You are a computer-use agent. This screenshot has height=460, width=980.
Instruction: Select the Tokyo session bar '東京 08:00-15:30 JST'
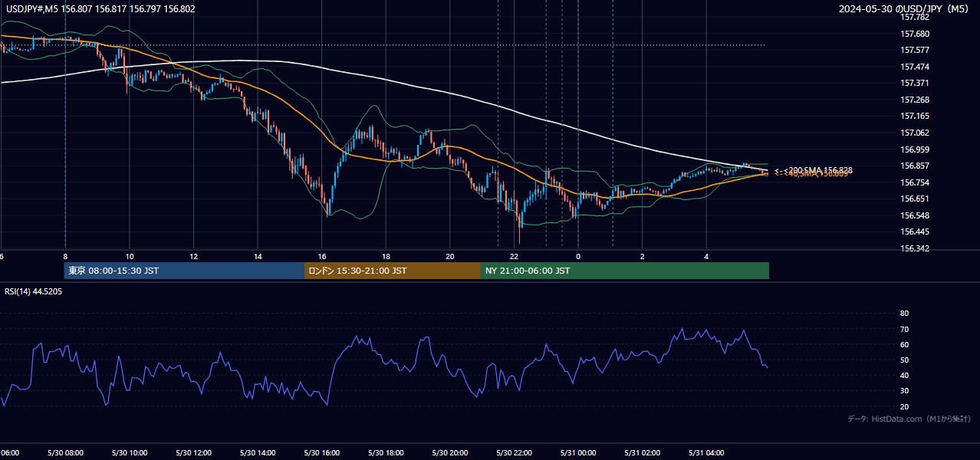click(184, 271)
